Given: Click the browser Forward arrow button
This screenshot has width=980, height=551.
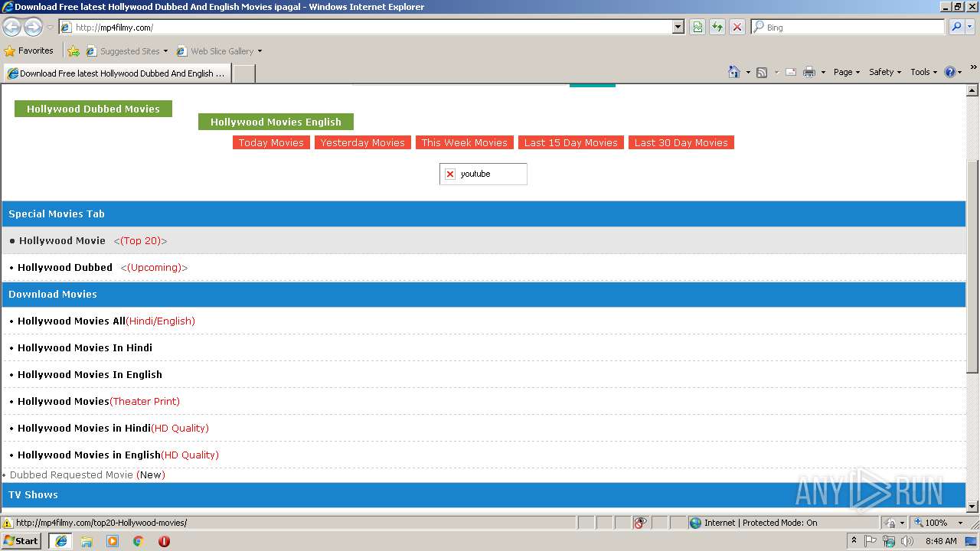Looking at the screenshot, I should coord(33,27).
